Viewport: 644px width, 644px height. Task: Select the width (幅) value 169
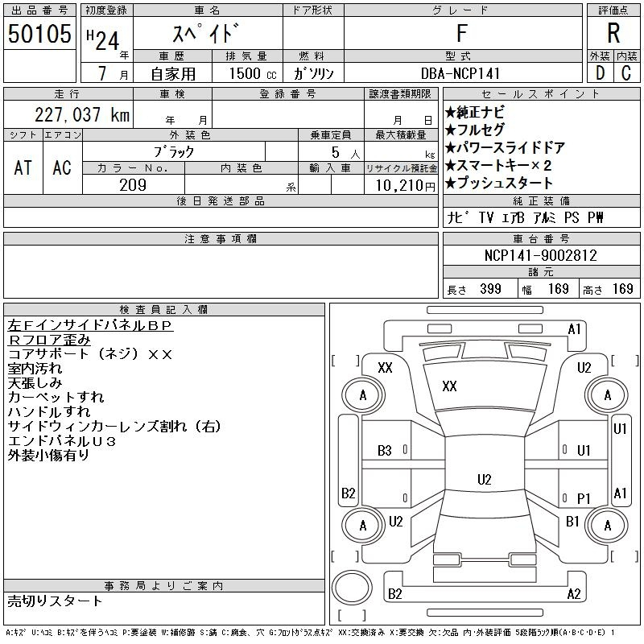pyautogui.click(x=558, y=289)
